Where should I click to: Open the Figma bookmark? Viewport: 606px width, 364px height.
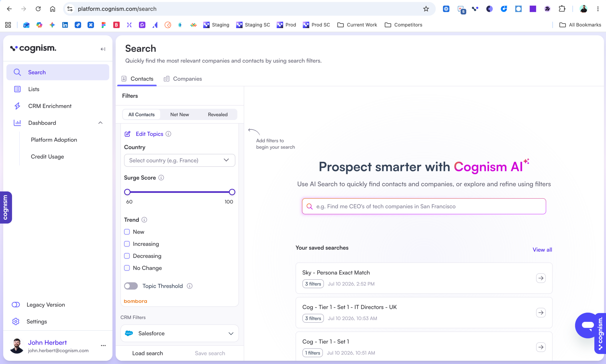[103, 25]
